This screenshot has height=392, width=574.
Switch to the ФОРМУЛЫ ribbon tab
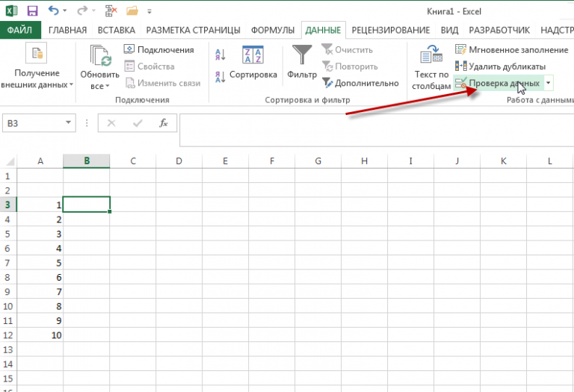(x=273, y=31)
